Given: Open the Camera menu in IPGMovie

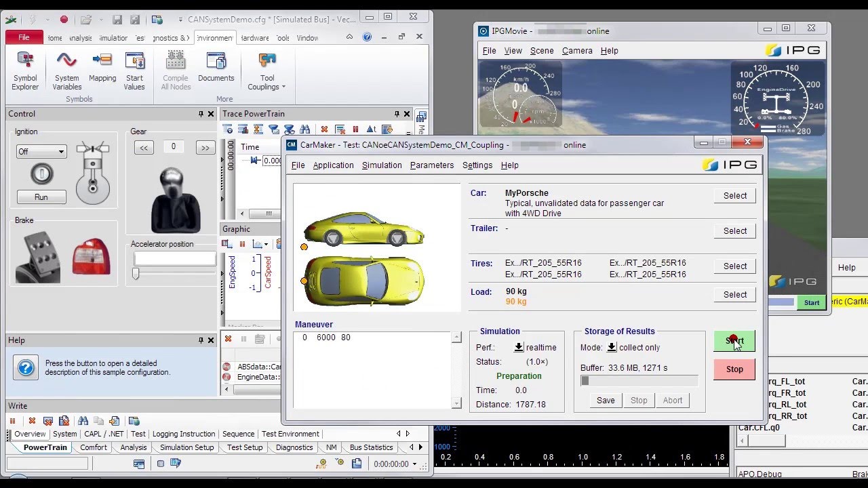Looking at the screenshot, I should 577,51.
